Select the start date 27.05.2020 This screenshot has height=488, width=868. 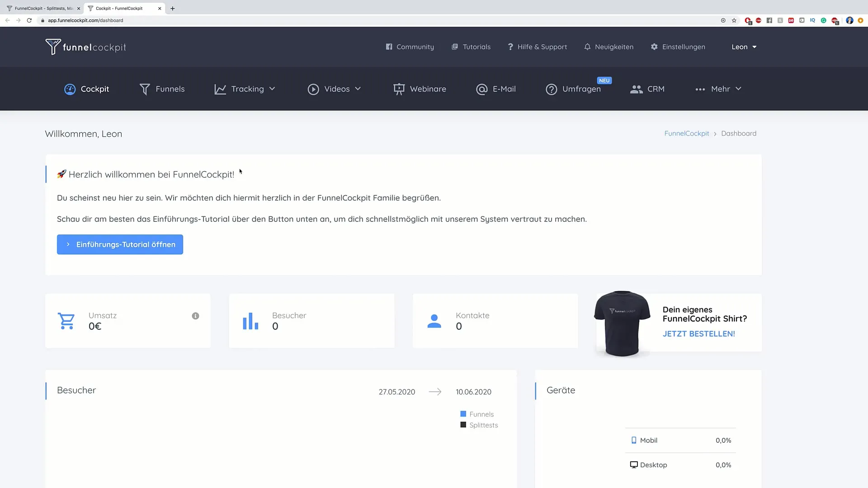point(397,392)
